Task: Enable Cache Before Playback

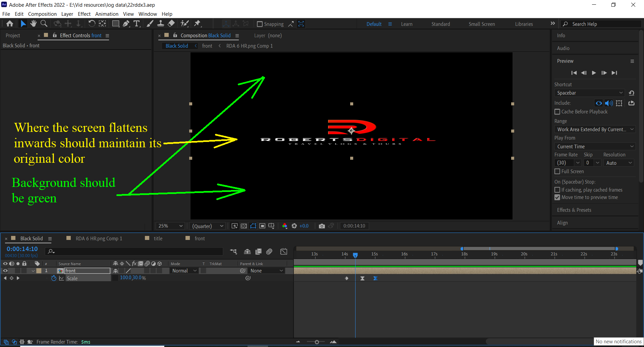Action: (x=557, y=111)
